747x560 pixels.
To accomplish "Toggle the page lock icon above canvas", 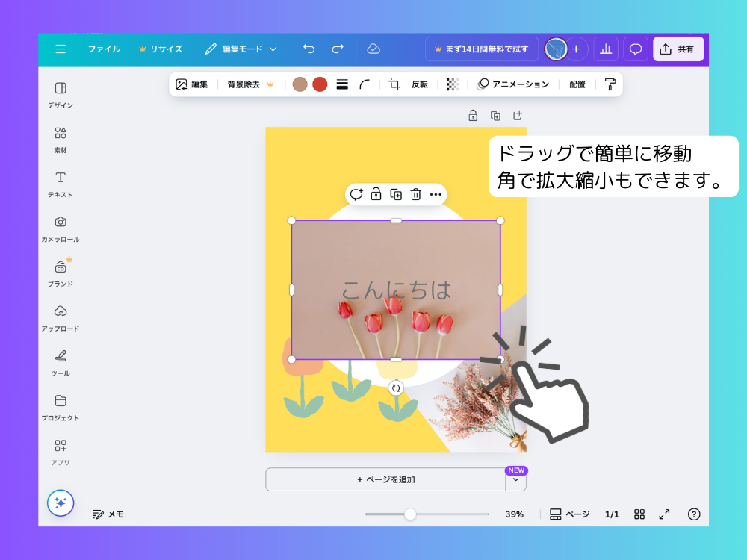I will coord(473,116).
